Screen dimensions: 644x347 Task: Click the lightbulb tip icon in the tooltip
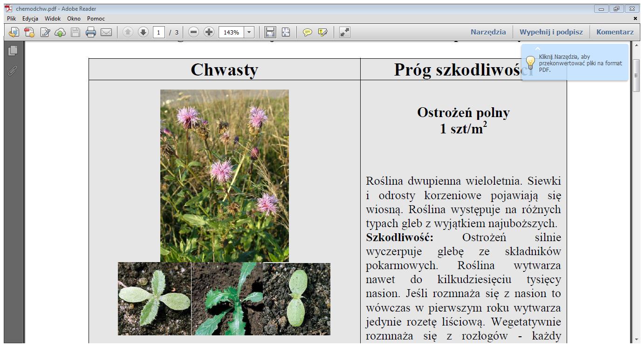point(530,62)
